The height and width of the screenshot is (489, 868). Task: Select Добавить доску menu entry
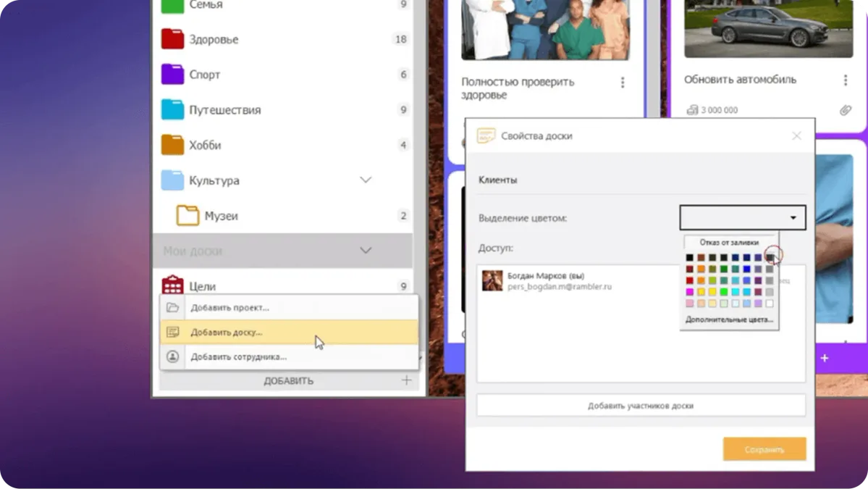tap(226, 333)
